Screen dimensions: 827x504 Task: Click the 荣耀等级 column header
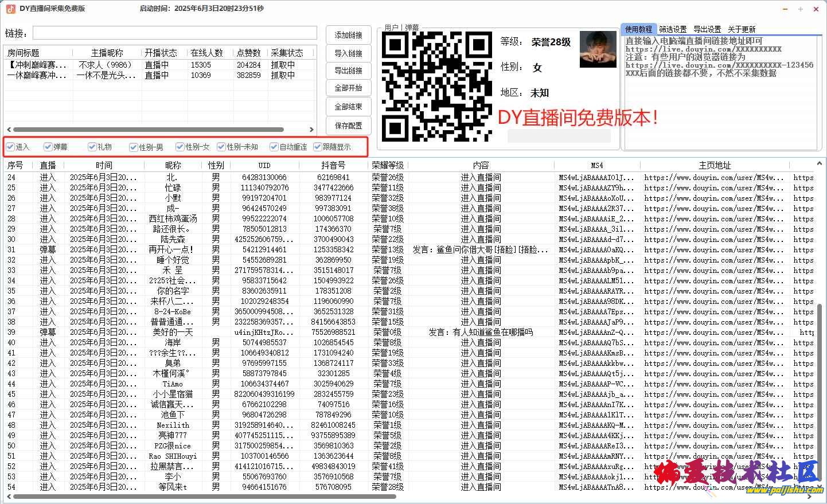tap(388, 165)
